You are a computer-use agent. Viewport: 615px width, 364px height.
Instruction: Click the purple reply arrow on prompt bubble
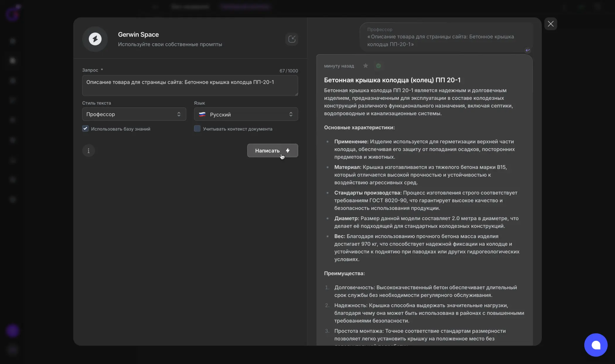(x=527, y=50)
